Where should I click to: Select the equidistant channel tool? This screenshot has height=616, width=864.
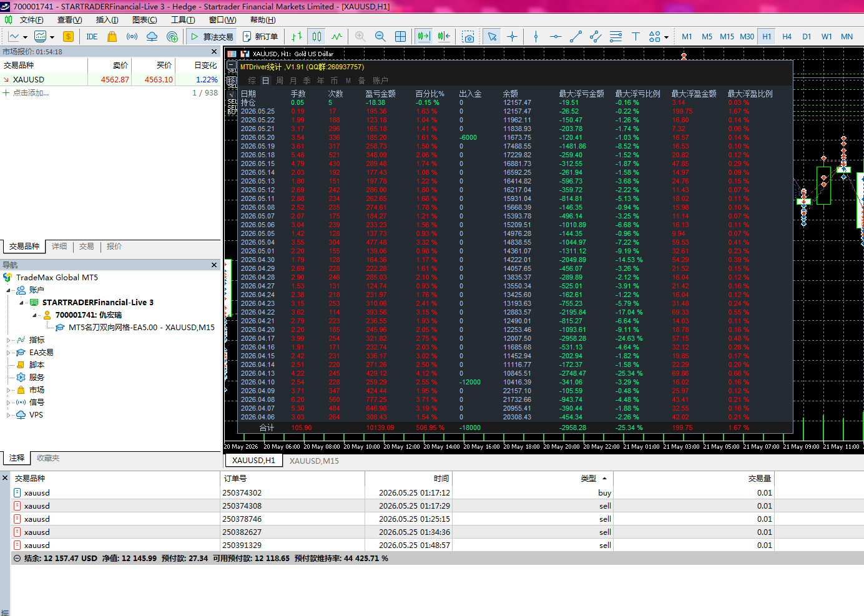596,36
